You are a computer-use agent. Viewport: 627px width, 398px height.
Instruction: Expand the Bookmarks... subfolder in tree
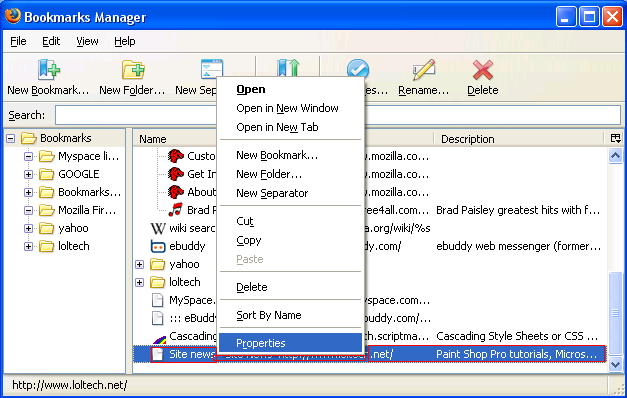click(x=28, y=192)
